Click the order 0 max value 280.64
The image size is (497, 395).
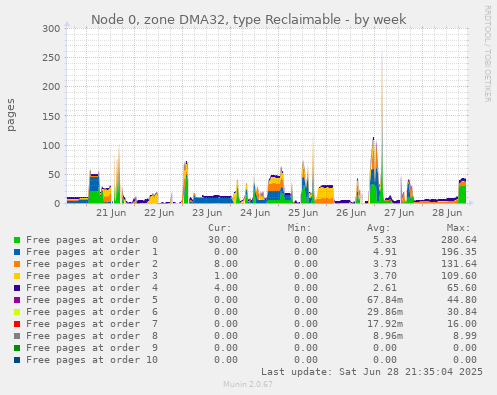pos(459,240)
